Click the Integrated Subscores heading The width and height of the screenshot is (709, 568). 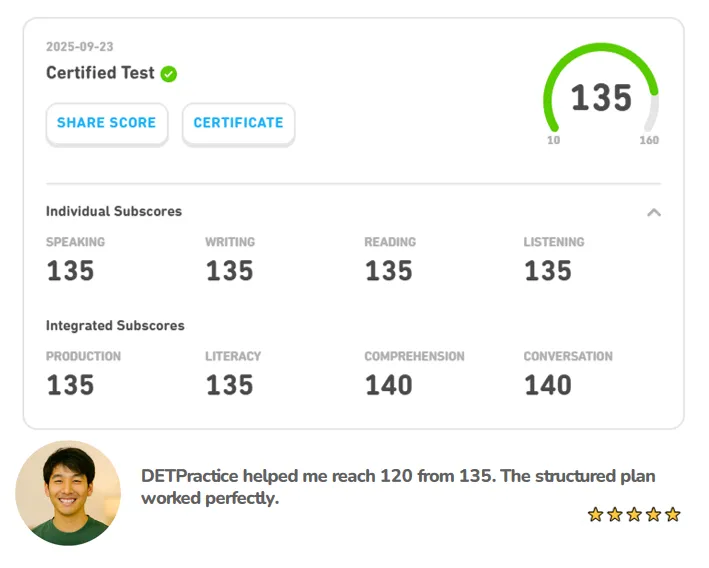(x=115, y=325)
